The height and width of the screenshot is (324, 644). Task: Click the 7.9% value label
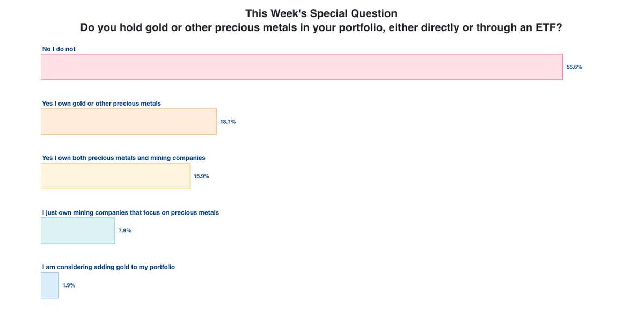click(x=125, y=231)
